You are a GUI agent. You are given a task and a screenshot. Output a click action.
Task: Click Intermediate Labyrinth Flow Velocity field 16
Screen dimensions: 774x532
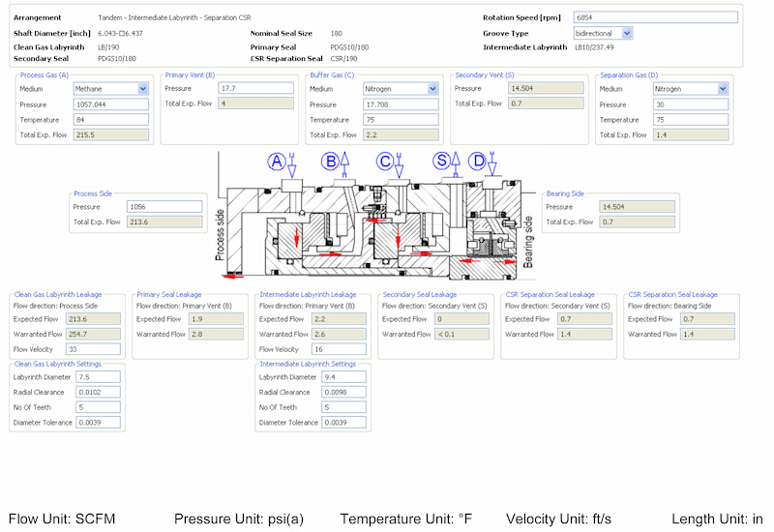coord(340,349)
